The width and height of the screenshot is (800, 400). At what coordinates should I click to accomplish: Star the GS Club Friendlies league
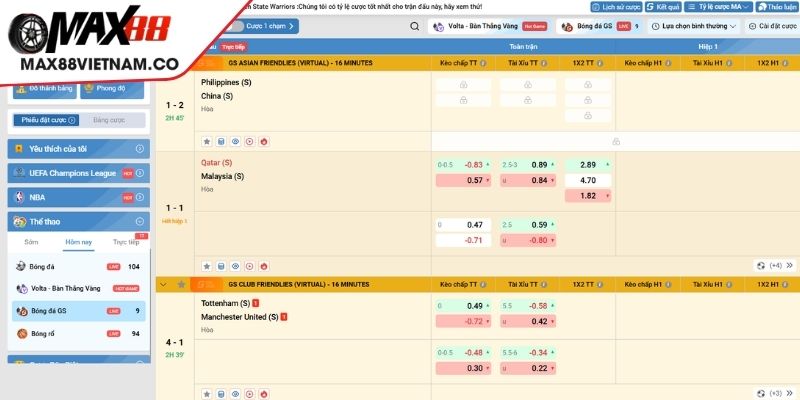[181, 284]
